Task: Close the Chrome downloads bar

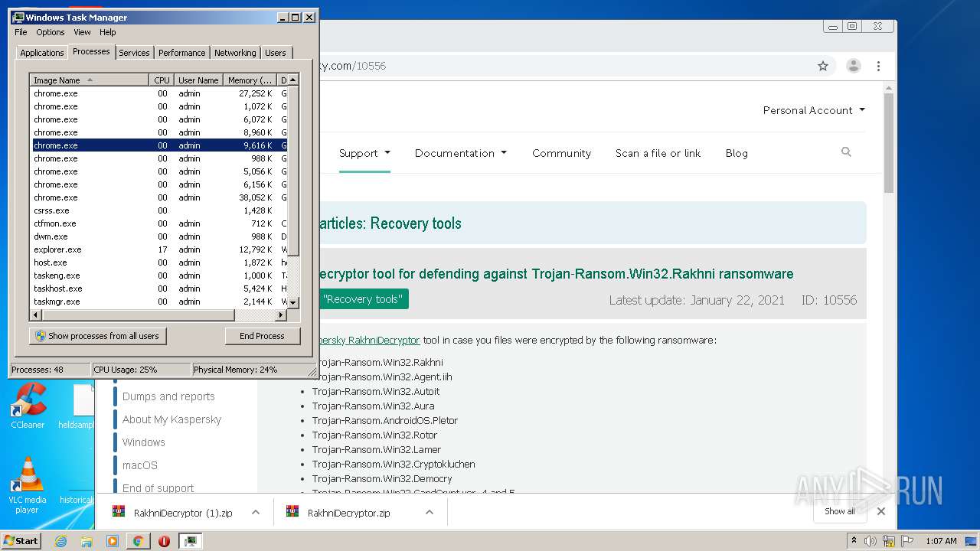Action: 881,511
